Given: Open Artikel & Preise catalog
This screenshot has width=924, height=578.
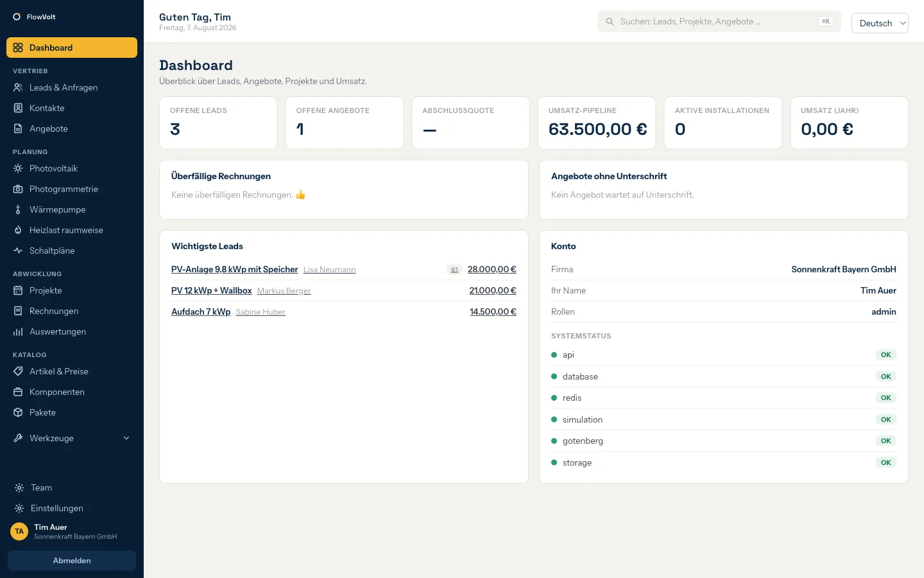Looking at the screenshot, I should click(72, 371).
